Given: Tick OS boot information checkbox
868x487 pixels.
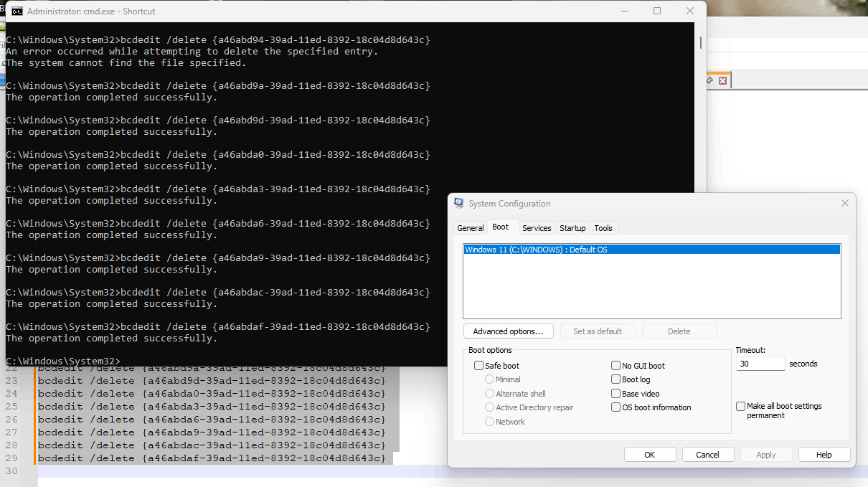Looking at the screenshot, I should tap(615, 407).
